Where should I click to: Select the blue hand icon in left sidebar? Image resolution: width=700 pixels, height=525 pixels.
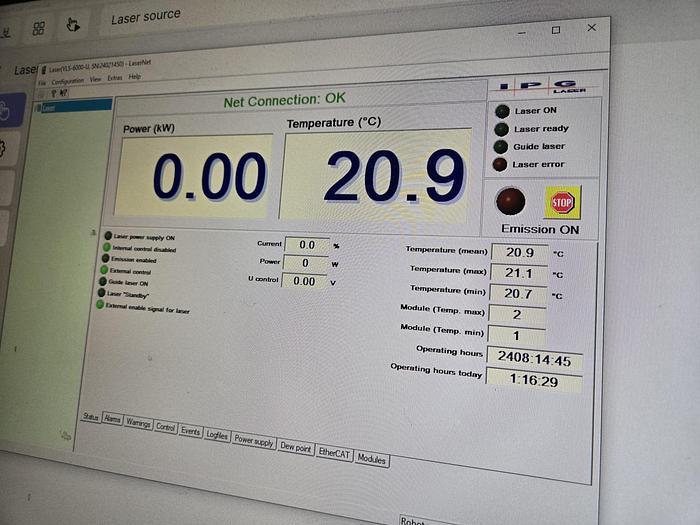pyautogui.click(x=5, y=111)
